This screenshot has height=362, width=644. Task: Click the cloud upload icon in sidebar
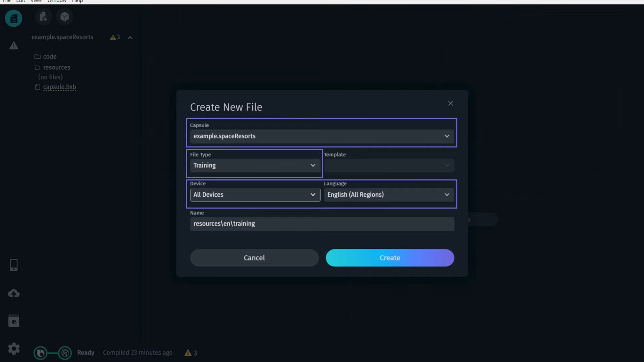pos(14,294)
